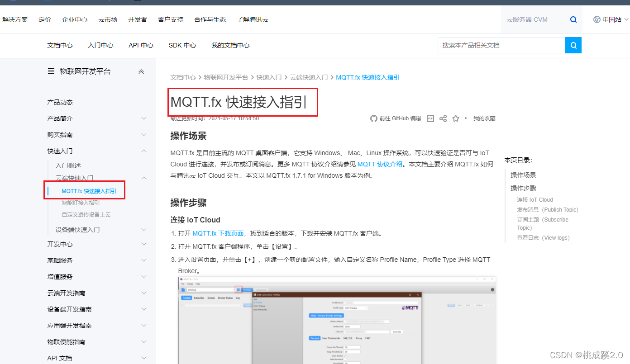Click the magnifier beside 云服务器 CVM
The image size is (630, 364).
(x=573, y=19)
